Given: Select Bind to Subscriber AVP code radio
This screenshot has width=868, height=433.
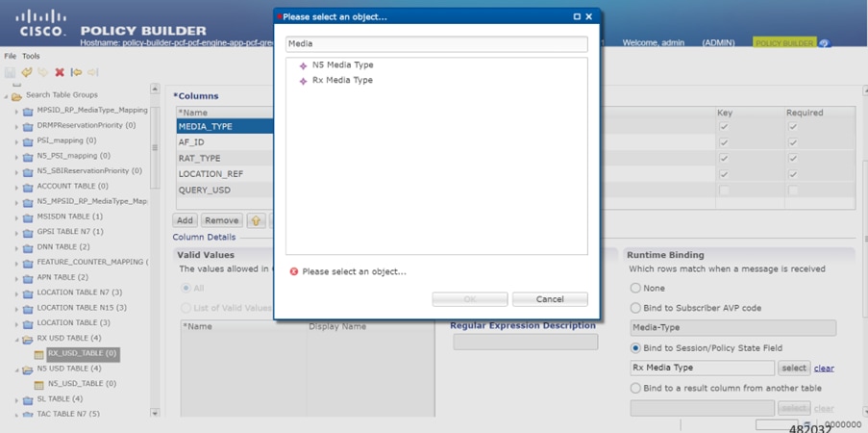Looking at the screenshot, I should pos(635,308).
